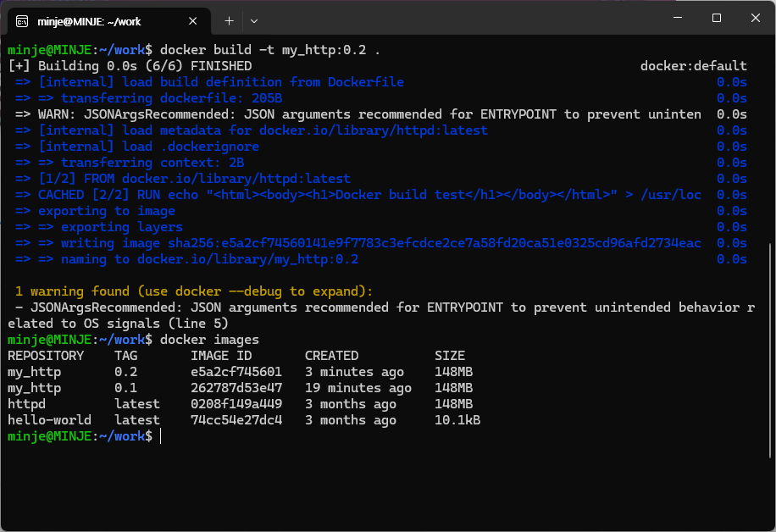The height and width of the screenshot is (532, 776).
Task: Click tag 0.2 of my_http
Action: pos(125,372)
